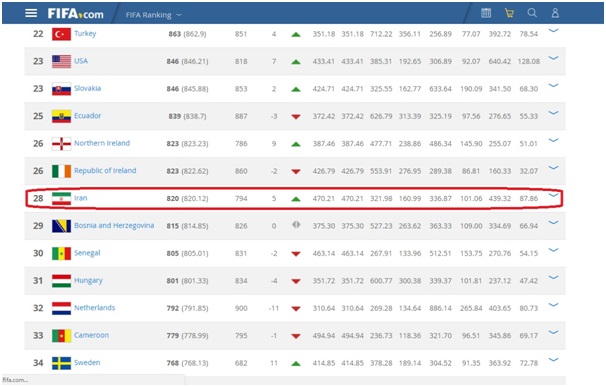The height and width of the screenshot is (387, 606).
Task: Click the green up arrow for Iran
Action: 296,199
